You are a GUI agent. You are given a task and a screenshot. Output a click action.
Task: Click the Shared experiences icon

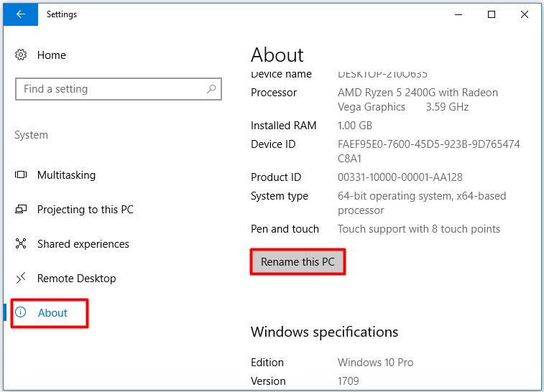[21, 243]
